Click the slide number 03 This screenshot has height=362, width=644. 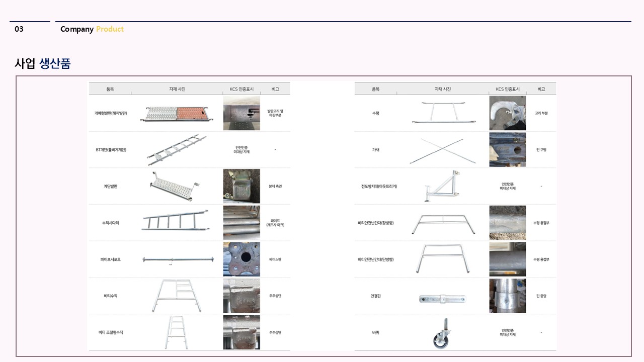(x=19, y=29)
